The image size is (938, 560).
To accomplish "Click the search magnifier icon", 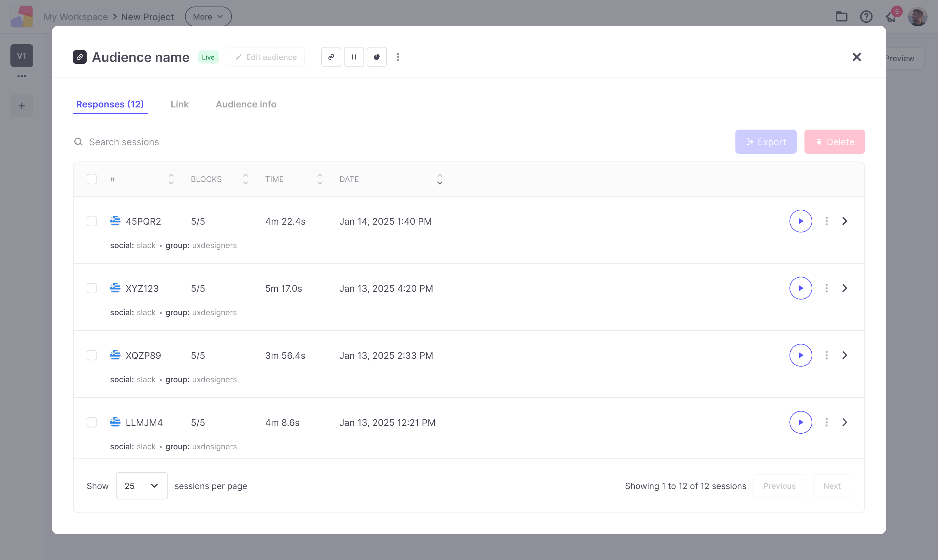I will tap(78, 142).
